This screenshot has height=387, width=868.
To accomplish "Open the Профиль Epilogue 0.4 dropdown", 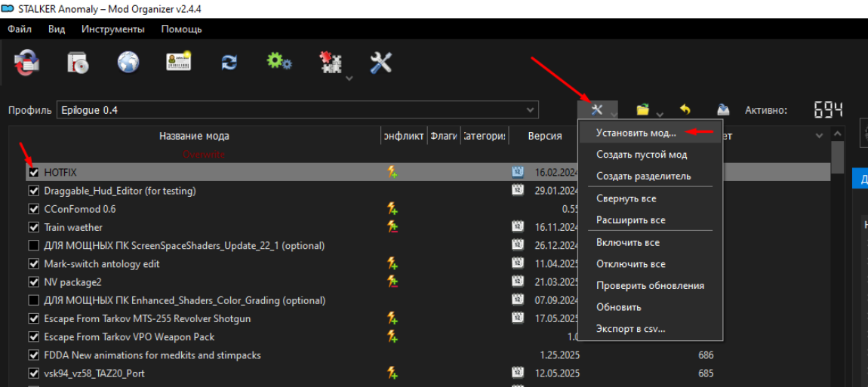I will click(x=298, y=109).
